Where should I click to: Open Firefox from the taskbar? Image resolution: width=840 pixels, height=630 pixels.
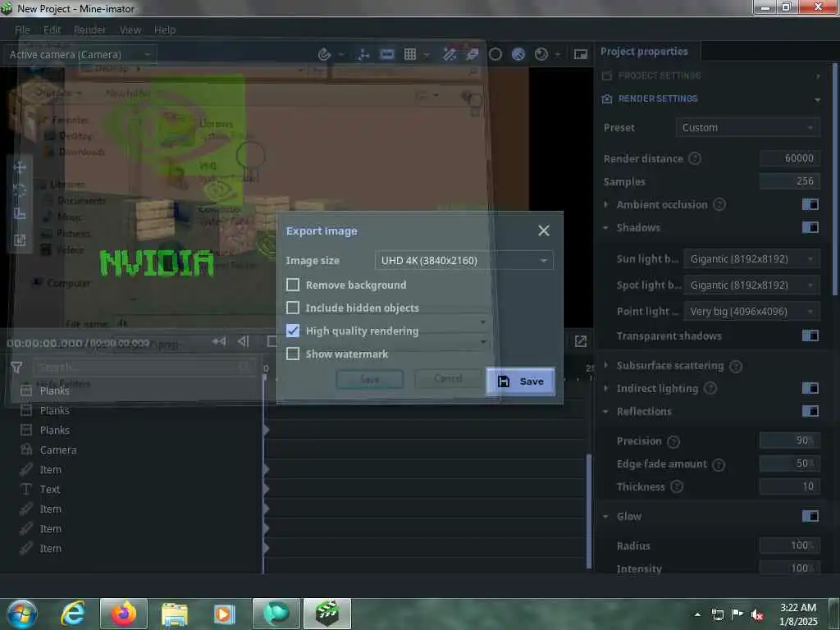[124, 614]
